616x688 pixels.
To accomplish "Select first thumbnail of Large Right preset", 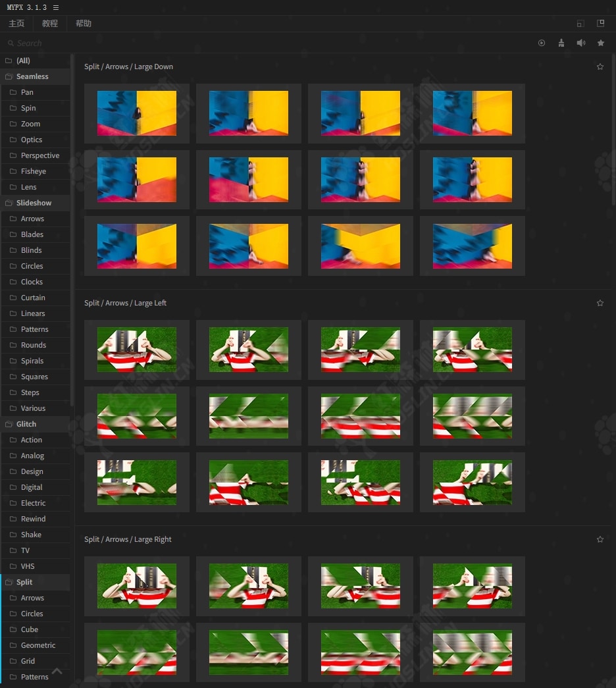I will click(x=137, y=586).
